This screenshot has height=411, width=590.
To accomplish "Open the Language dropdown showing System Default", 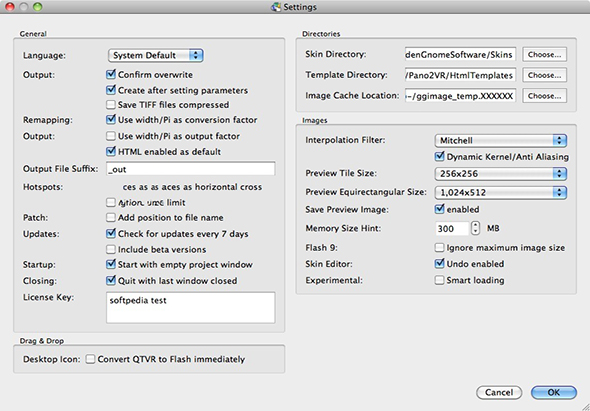I will click(x=156, y=55).
